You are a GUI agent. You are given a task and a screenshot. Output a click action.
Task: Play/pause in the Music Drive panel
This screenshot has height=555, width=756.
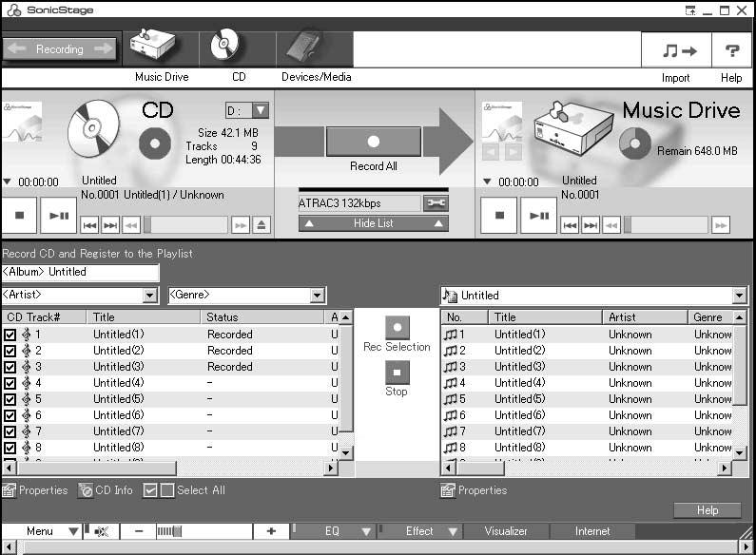(538, 216)
